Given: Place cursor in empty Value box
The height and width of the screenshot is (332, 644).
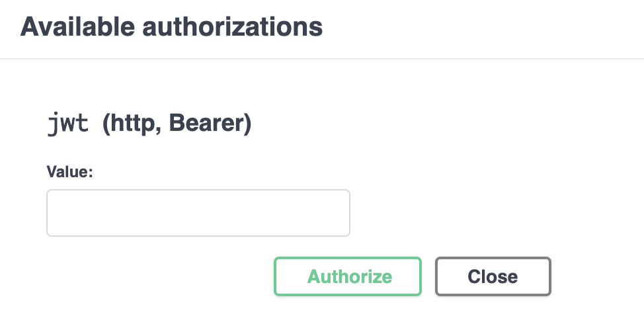Looking at the screenshot, I should 198,213.
